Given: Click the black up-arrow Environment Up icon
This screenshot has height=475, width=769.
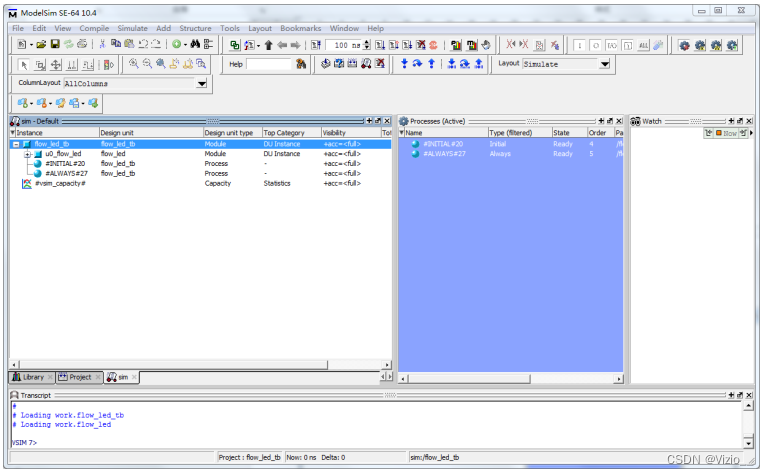Looking at the screenshot, I should click(268, 46).
